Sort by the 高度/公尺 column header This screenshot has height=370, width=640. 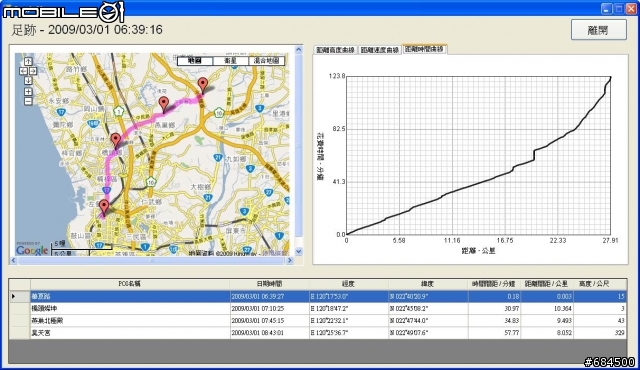click(x=600, y=284)
